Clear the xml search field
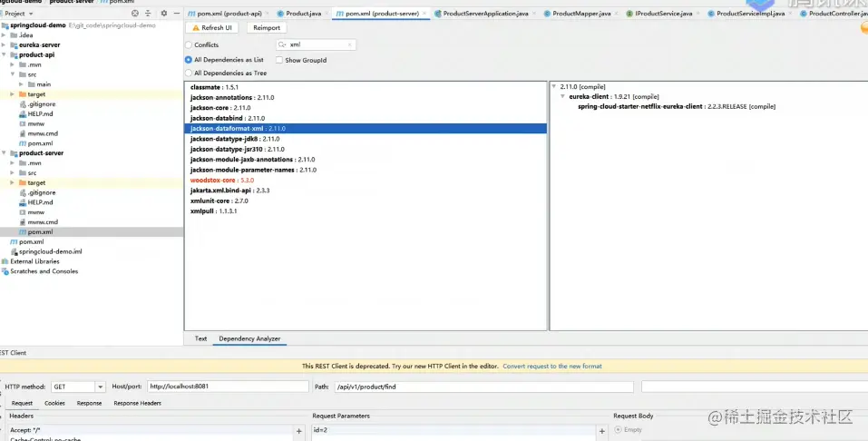The height and width of the screenshot is (441, 868). (x=349, y=44)
